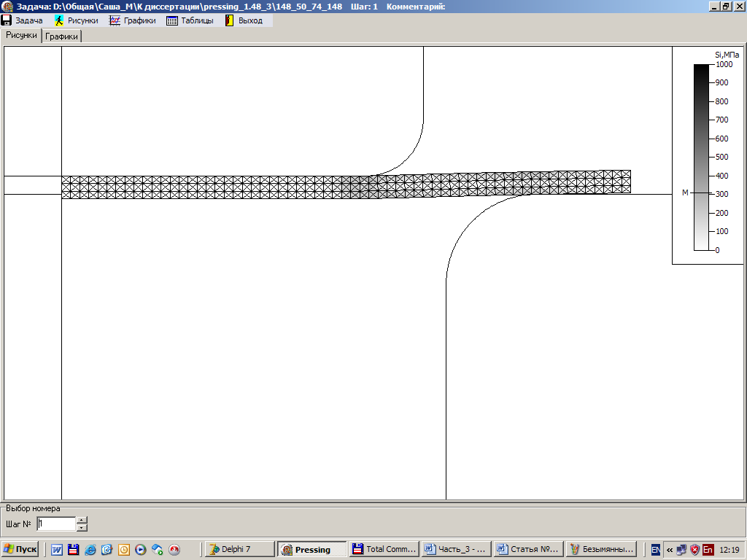747x560 pixels.
Task: Switch to Delphi 7 taskbar button
Action: pyautogui.click(x=239, y=549)
